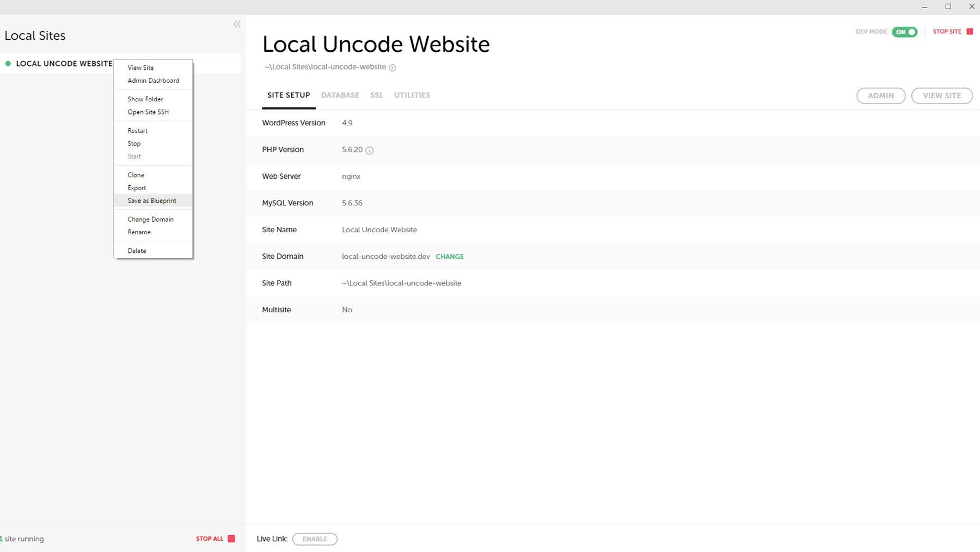Click the site path ~\Local Sites\local-uncode-website under title
Screen dimensions: 980x552
click(x=326, y=67)
